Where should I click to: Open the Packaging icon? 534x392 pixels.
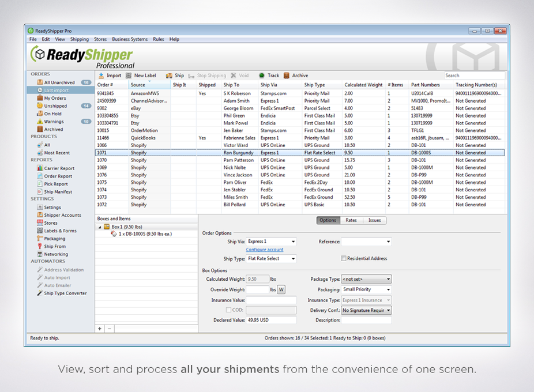pos(40,239)
